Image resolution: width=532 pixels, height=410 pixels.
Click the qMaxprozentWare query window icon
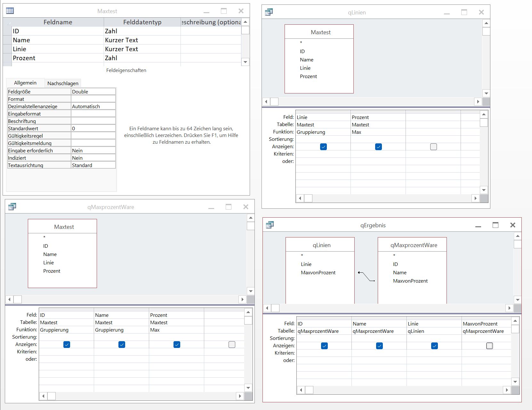(12, 206)
